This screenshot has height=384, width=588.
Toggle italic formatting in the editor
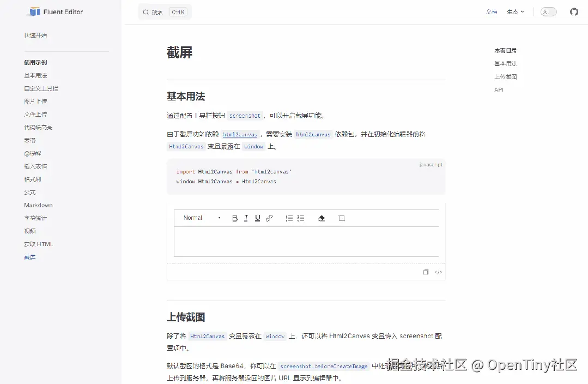[x=246, y=218]
